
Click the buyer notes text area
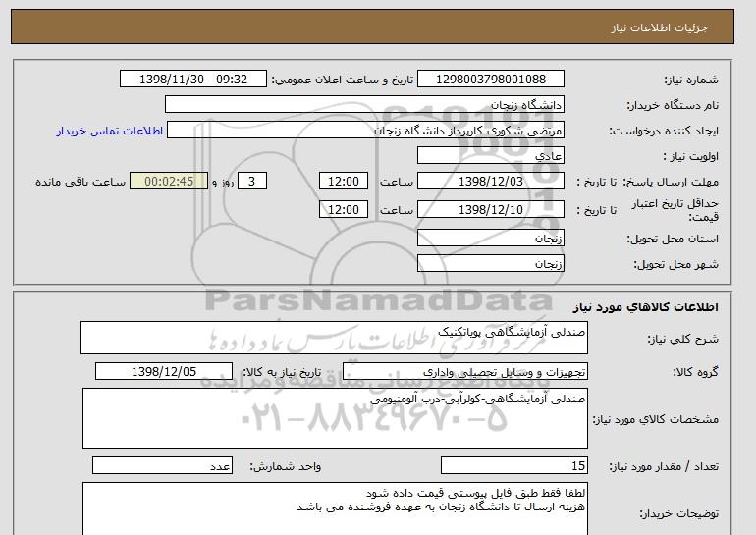(x=335, y=508)
